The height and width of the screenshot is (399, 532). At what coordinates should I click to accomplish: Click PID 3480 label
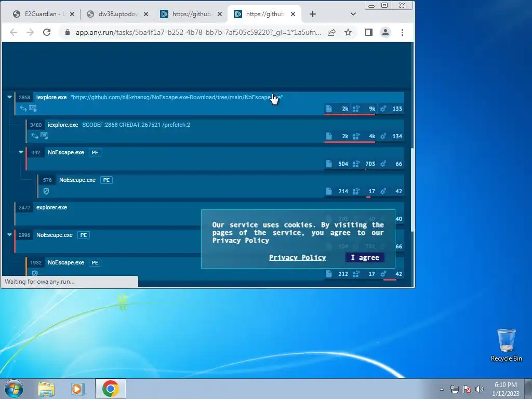(x=36, y=125)
